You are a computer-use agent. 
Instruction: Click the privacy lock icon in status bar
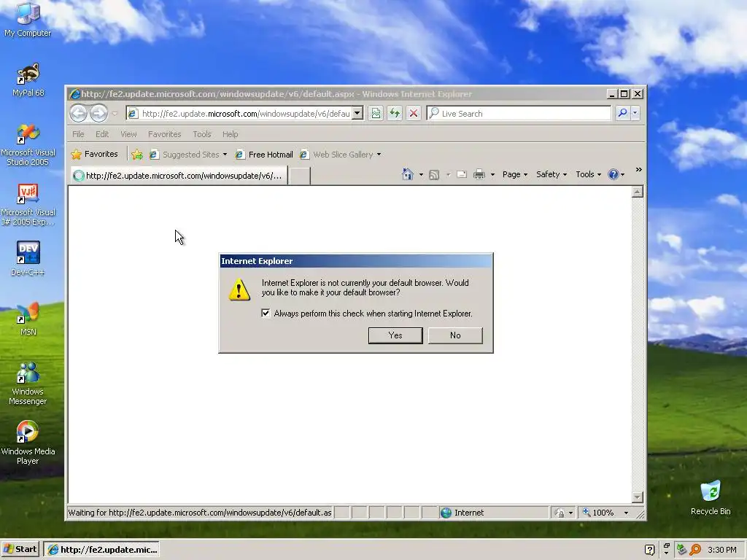tap(560, 513)
